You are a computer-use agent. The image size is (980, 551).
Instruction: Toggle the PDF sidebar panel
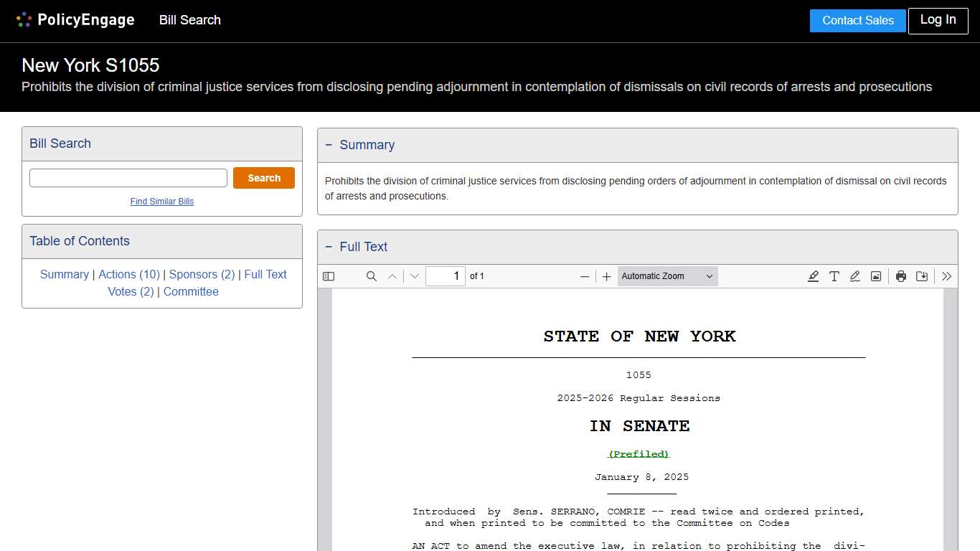point(328,276)
